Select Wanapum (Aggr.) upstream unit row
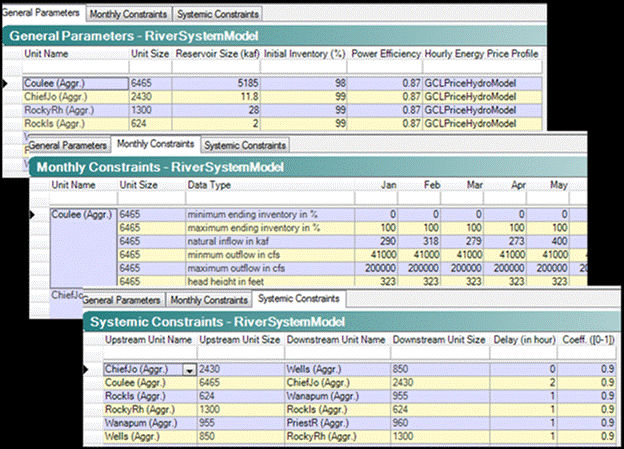This screenshot has height=449, width=624. tap(360, 423)
